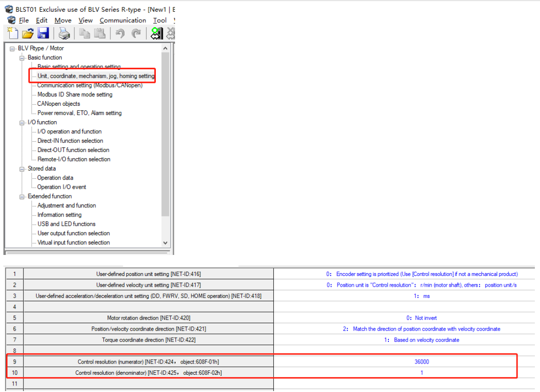Image resolution: width=540 pixels, height=392 pixels.
Task: Save using the floppy disk icon
Action: [x=43, y=33]
